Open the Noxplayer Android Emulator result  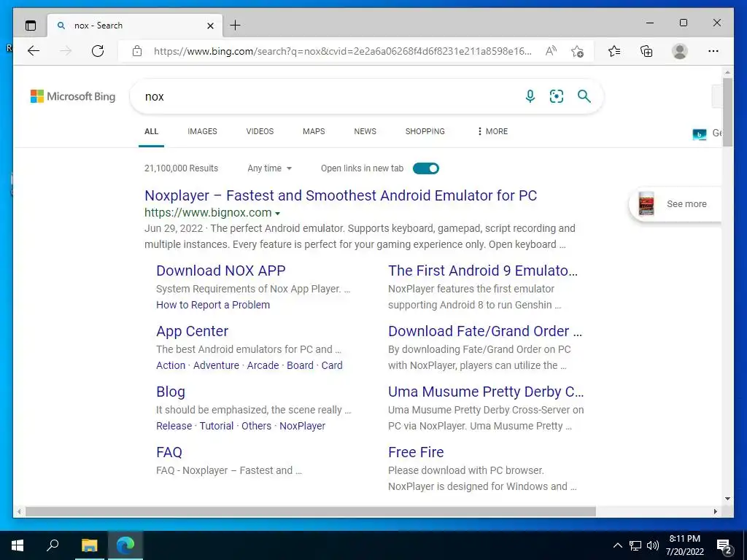pyautogui.click(x=341, y=195)
